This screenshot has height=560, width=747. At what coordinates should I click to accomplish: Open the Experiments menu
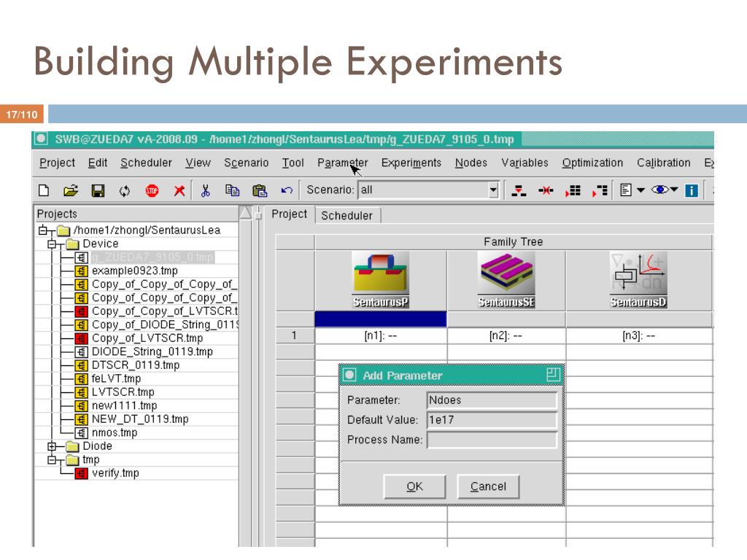pos(411,163)
